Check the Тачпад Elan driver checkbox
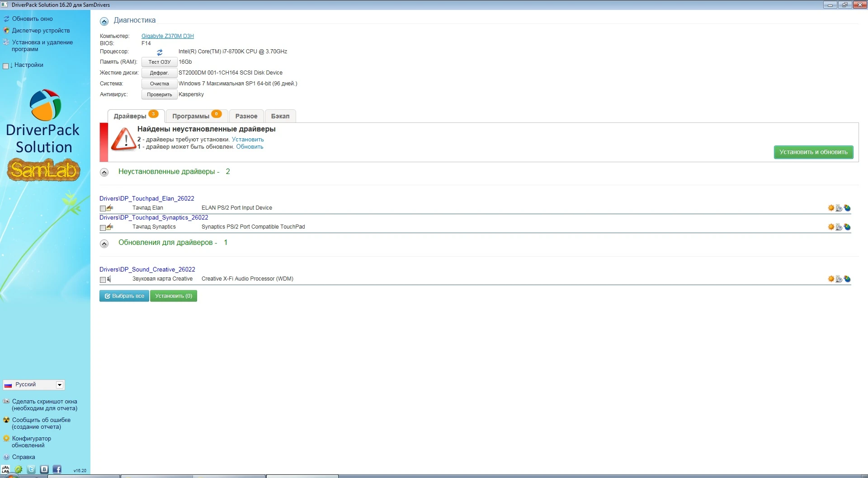 [103, 208]
